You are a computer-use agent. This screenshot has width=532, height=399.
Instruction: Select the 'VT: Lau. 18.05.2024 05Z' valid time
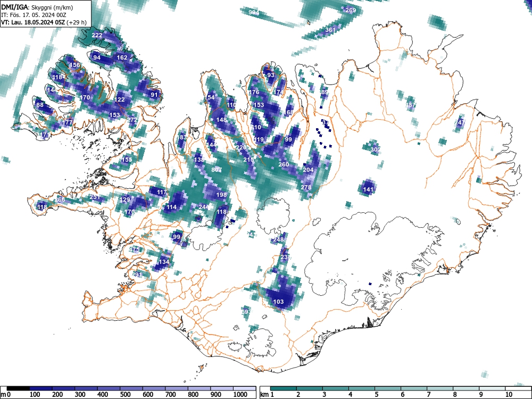click(34, 23)
